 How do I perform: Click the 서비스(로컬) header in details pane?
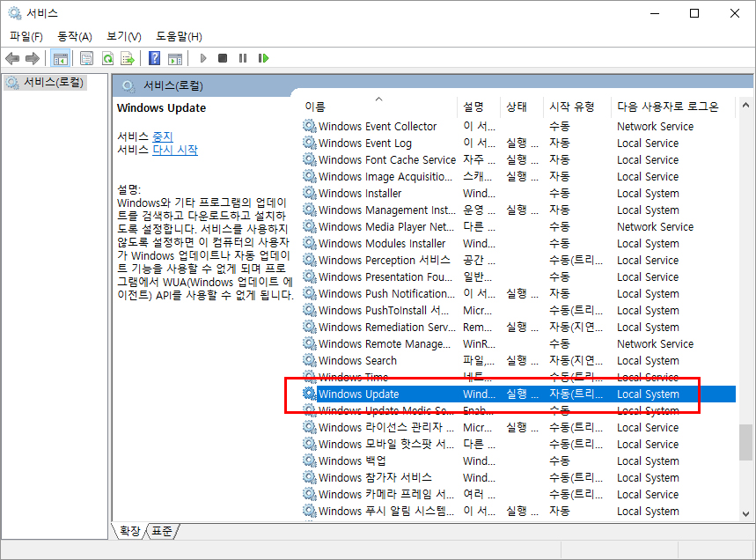point(173,86)
